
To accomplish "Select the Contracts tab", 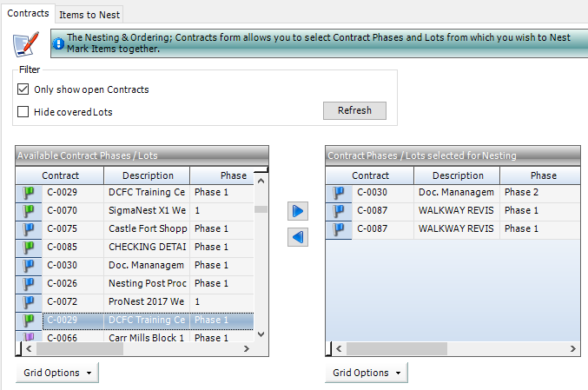I will coord(28,14).
